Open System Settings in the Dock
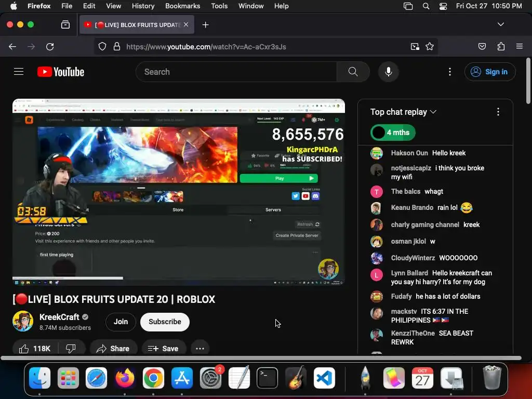 click(x=210, y=378)
